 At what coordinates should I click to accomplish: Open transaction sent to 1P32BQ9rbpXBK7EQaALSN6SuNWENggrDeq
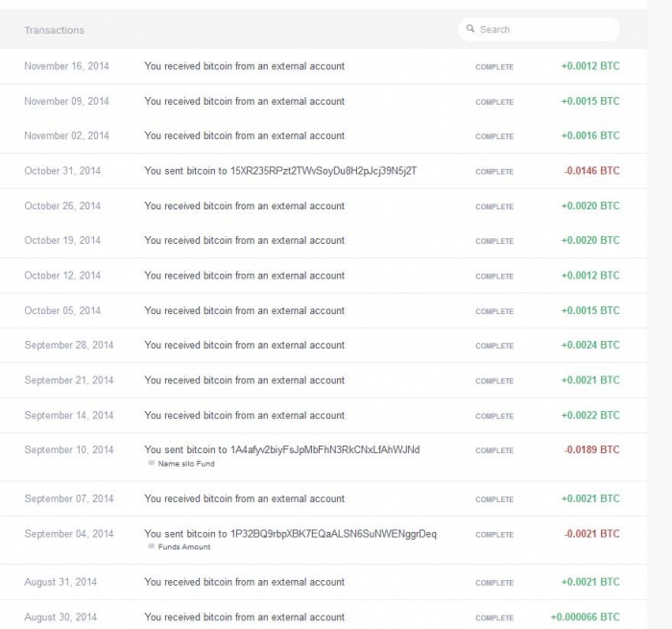click(x=290, y=534)
